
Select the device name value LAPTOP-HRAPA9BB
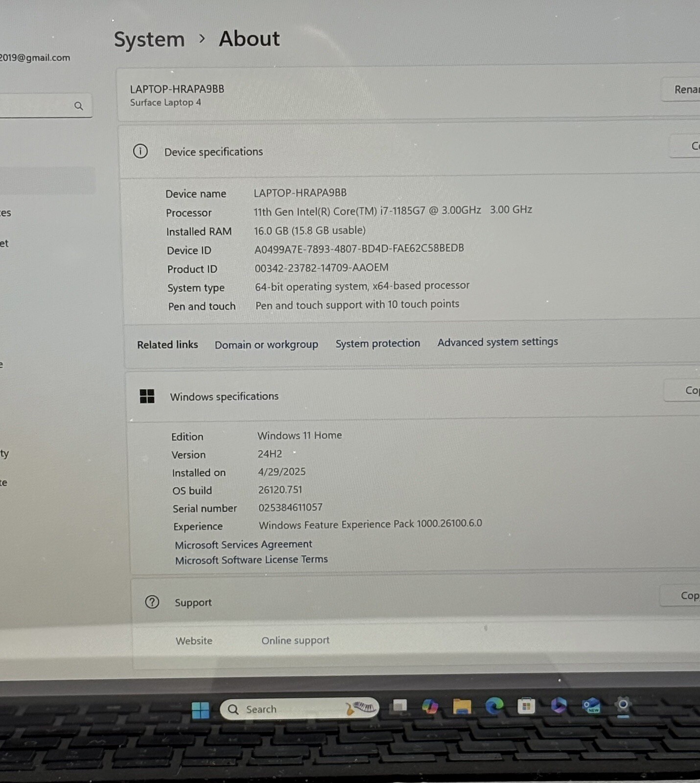[x=300, y=193]
